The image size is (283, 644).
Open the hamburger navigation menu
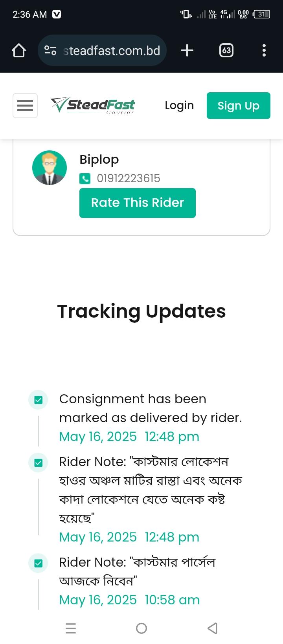(x=25, y=106)
